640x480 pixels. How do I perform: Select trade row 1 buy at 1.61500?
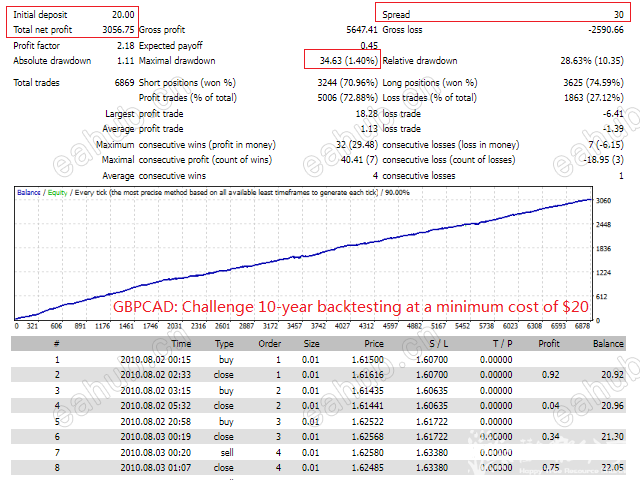pos(318,360)
